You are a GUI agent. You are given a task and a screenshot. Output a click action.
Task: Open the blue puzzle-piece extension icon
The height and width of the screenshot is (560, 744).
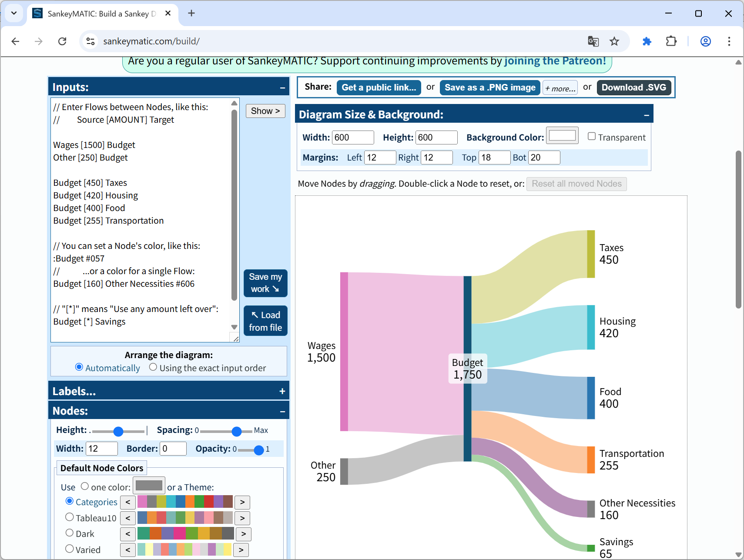coord(647,41)
